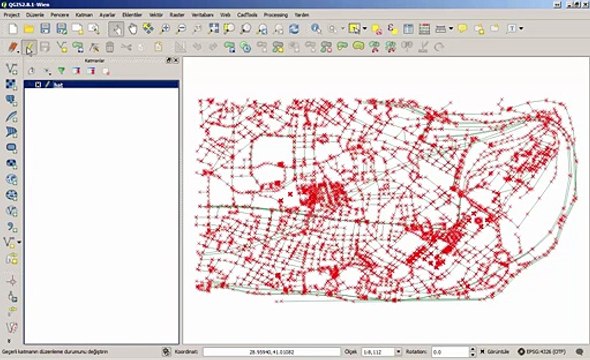590x360 pixels.
Task: Click the Zoom to Selection icon
Action: [x=229, y=29]
